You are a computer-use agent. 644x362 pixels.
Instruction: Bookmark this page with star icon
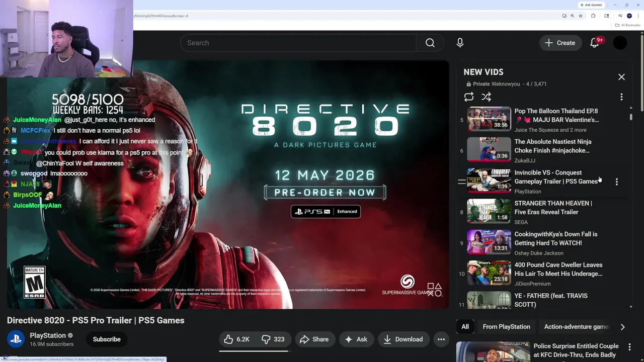point(581,16)
